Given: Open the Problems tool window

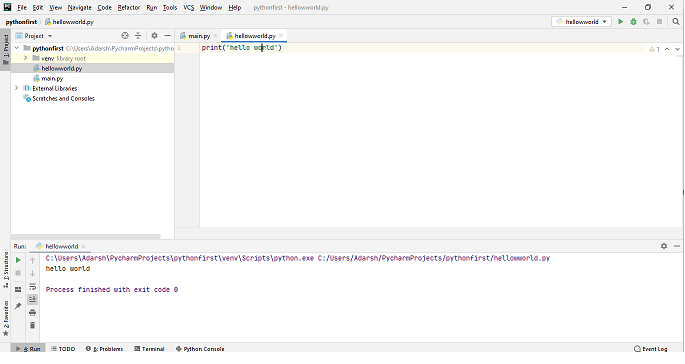Looking at the screenshot, I should [x=104, y=349].
